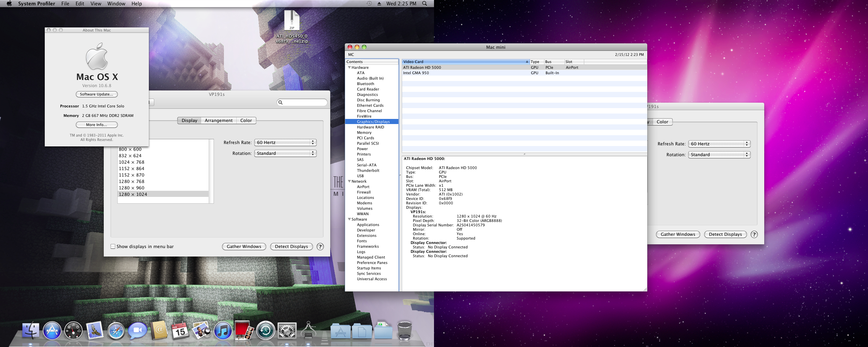Click Gather Windows in right VP191s window

pos(678,234)
